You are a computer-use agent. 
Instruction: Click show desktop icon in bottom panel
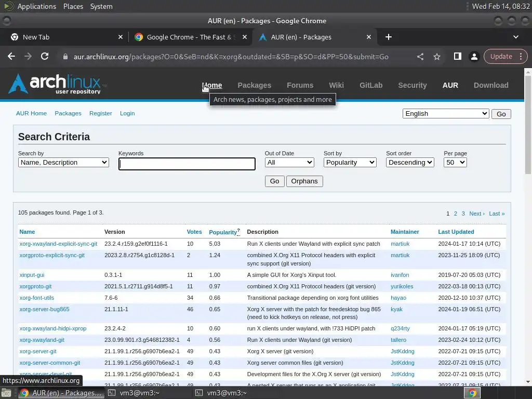[6, 393]
